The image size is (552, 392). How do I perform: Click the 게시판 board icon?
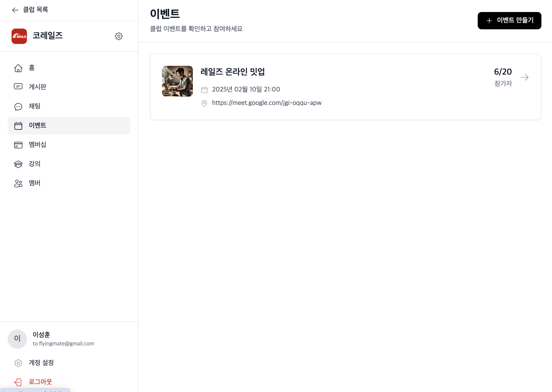click(18, 86)
